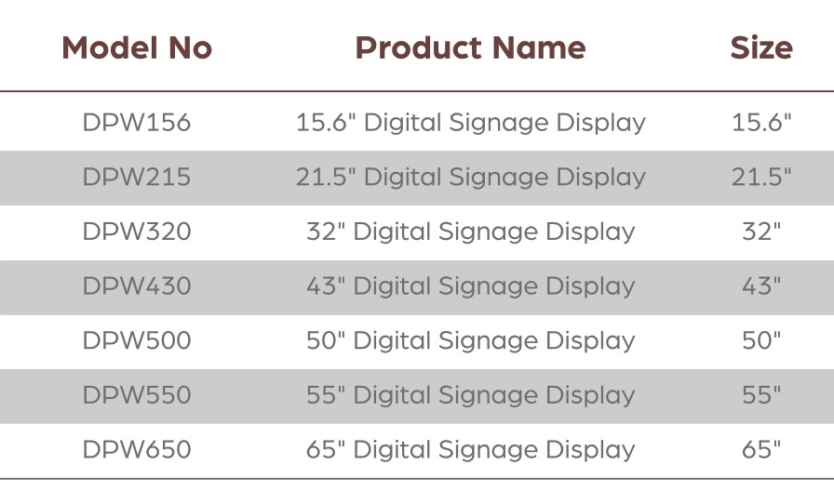This screenshot has height=504, width=834.
Task: Click 21.5" Digital Signage Display product name
Action: (x=470, y=178)
